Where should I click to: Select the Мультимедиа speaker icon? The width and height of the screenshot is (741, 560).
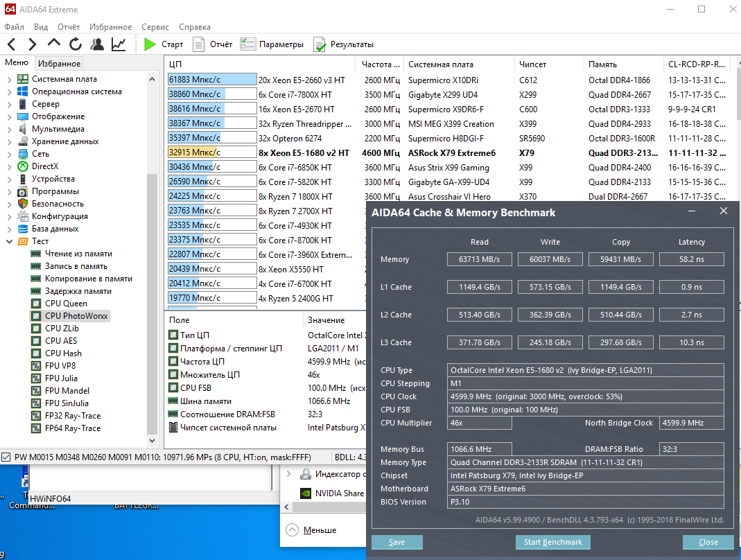23,128
